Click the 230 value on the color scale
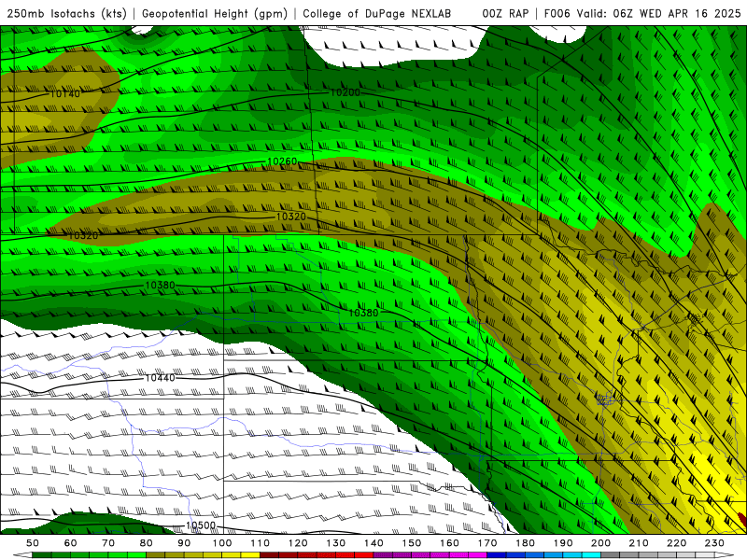Screen dimensions: 747x560 (x=714, y=543)
